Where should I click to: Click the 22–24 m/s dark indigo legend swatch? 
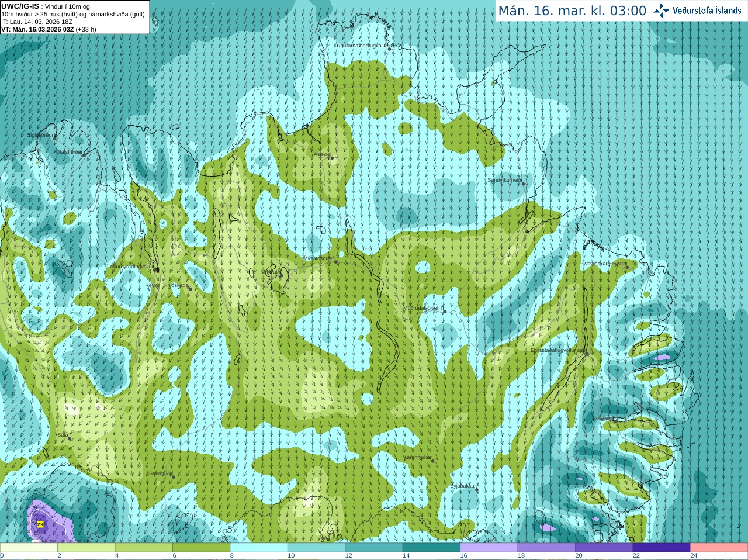pos(662,548)
